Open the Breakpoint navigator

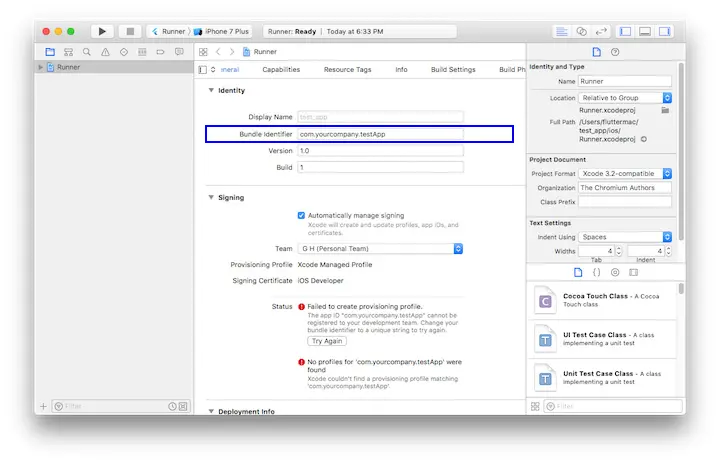pyautogui.click(x=160, y=52)
